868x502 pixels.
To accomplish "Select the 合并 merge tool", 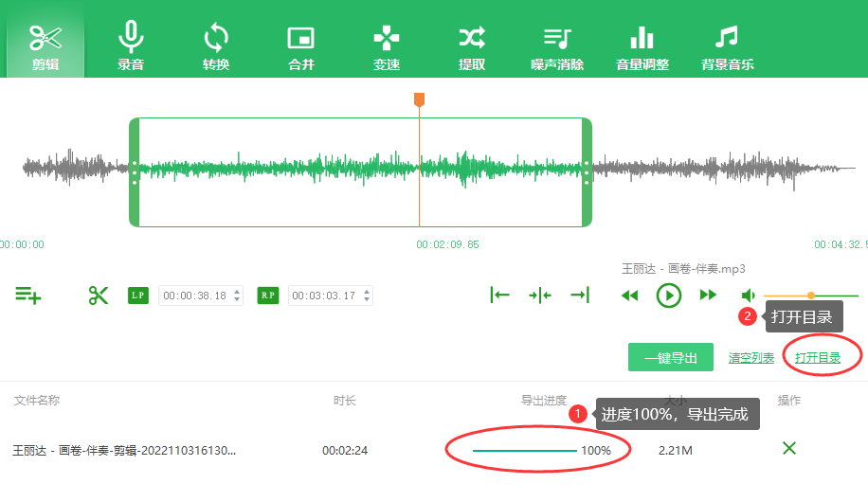I will coord(300,45).
